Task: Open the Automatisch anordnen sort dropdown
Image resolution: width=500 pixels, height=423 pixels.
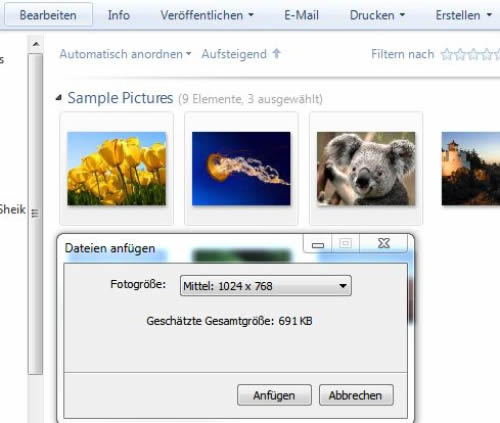Action: pyautogui.click(x=125, y=54)
